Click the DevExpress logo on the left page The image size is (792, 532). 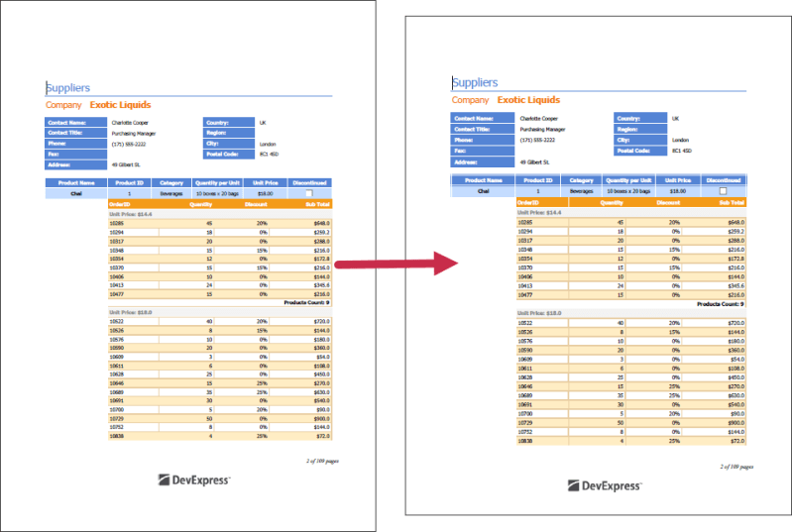(x=194, y=480)
